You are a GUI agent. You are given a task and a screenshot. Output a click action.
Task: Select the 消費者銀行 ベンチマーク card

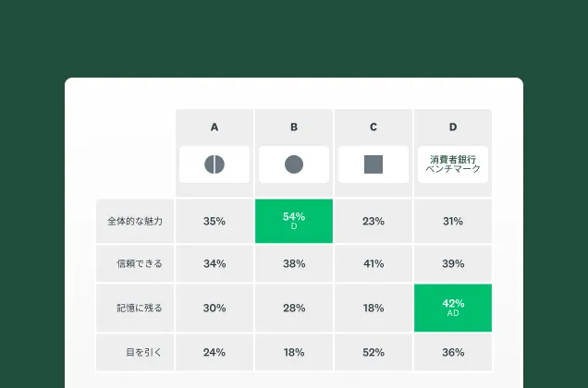(x=453, y=164)
